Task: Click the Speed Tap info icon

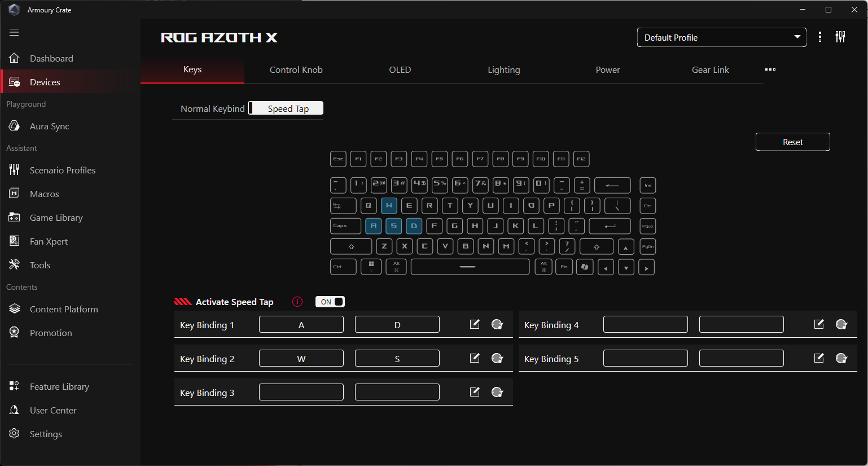Action: [x=297, y=302]
